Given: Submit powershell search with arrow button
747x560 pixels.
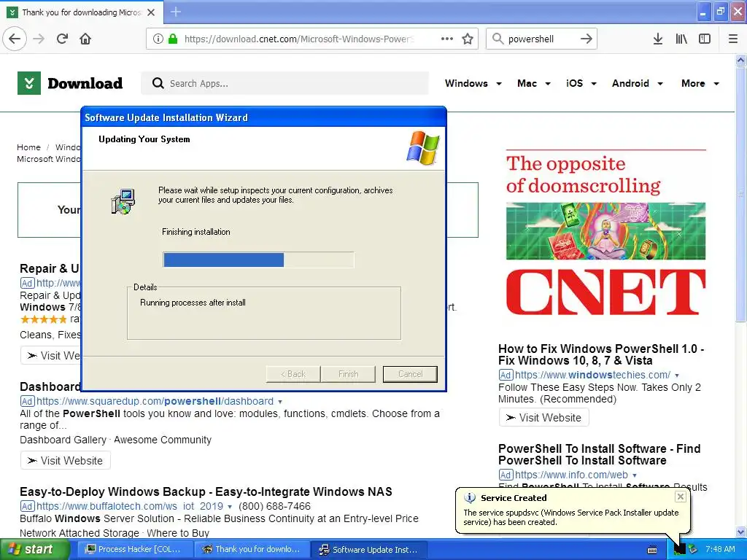Looking at the screenshot, I should [587, 39].
